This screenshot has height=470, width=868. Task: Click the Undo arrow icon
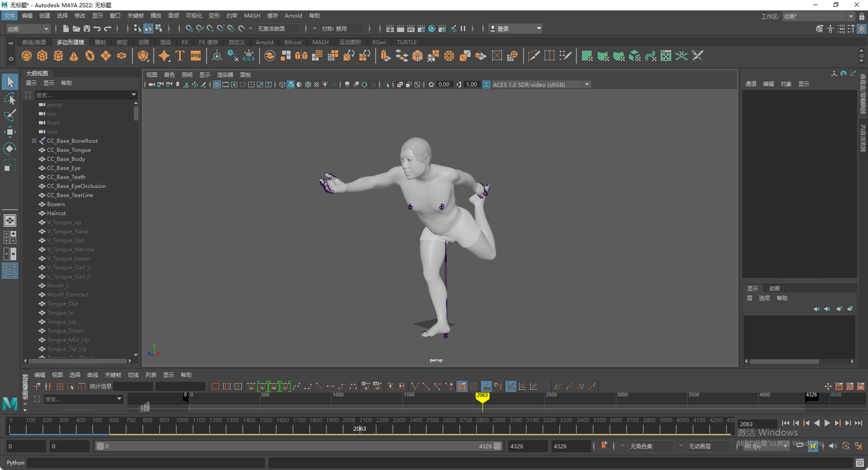[97, 28]
